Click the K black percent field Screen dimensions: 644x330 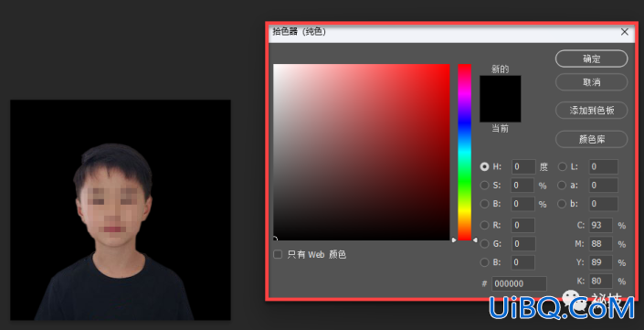[x=601, y=282]
